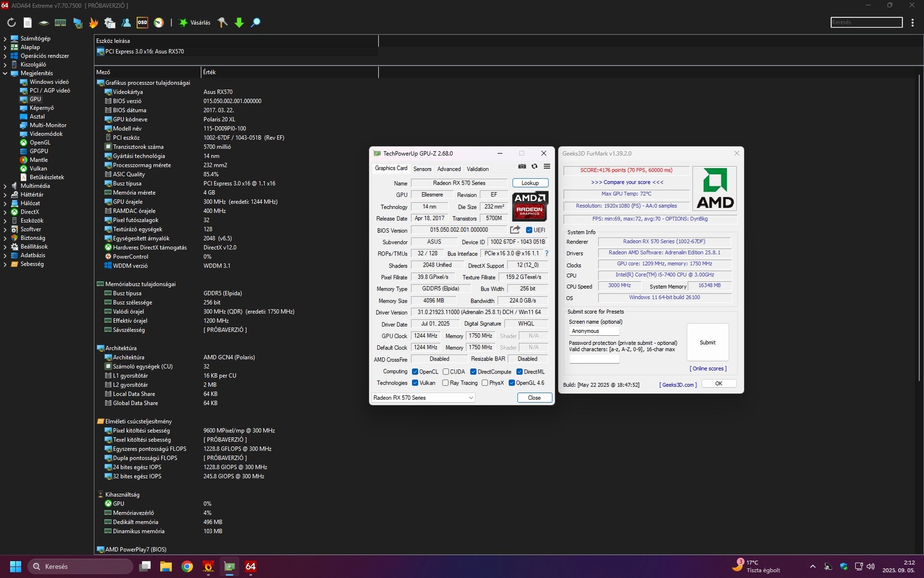This screenshot has width=924, height=578.
Task: Open the Radeon RX 570 Series dropdown in GPU-Z
Action: click(x=424, y=398)
